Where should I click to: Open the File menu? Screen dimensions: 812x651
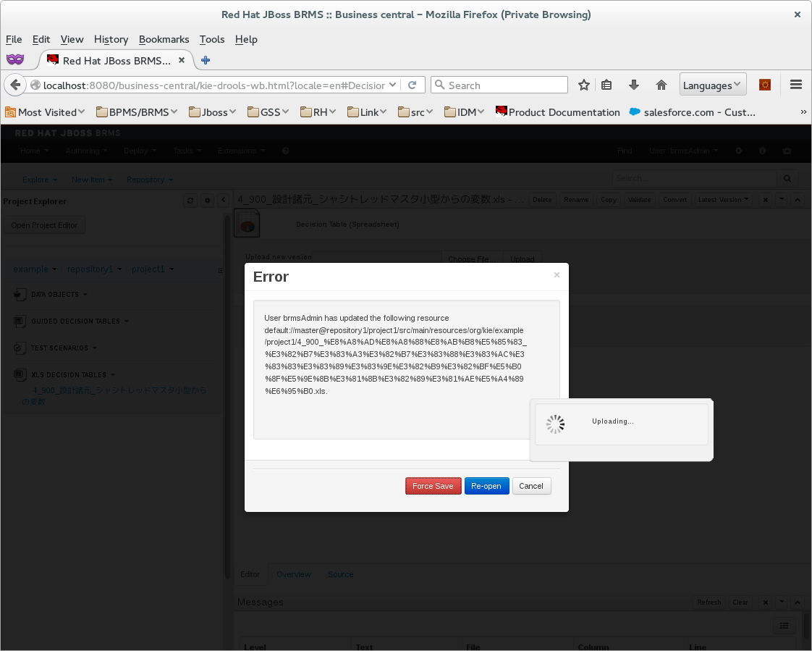coord(14,39)
